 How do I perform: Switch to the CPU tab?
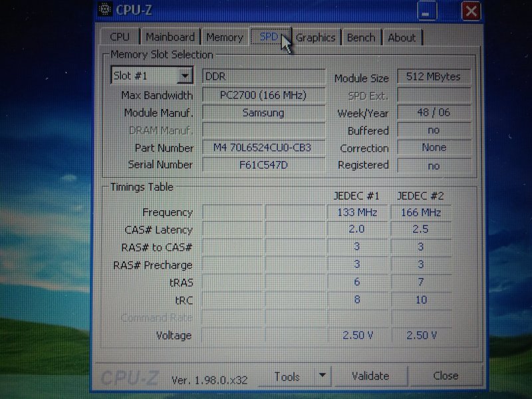tap(120, 37)
